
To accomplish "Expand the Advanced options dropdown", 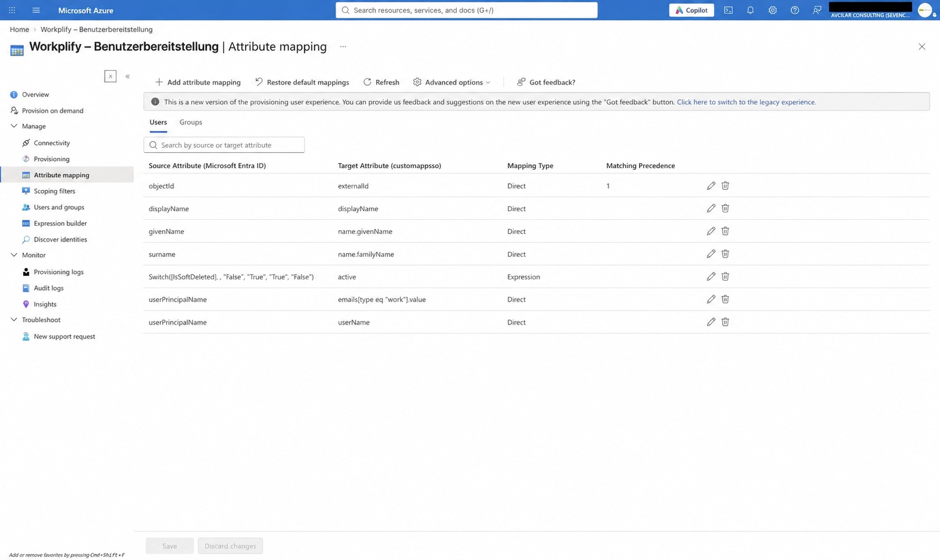I will coord(451,82).
